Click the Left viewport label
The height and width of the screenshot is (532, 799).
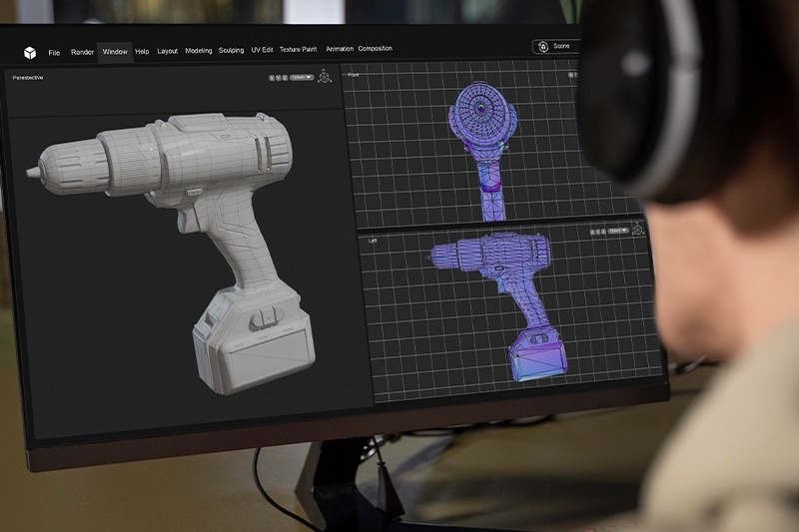tap(372, 241)
